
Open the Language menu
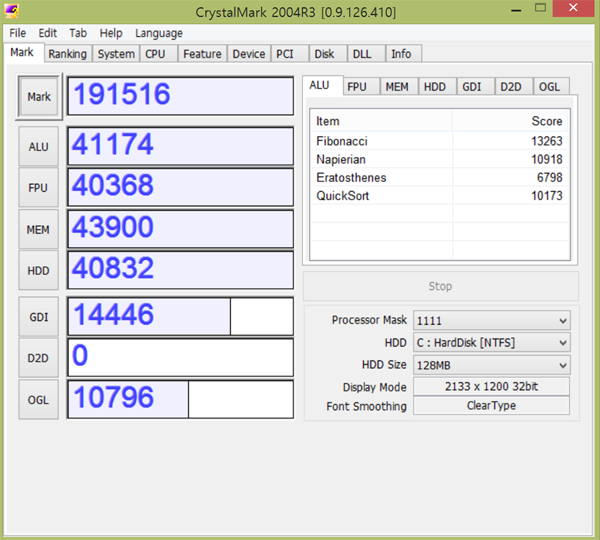[x=159, y=33]
